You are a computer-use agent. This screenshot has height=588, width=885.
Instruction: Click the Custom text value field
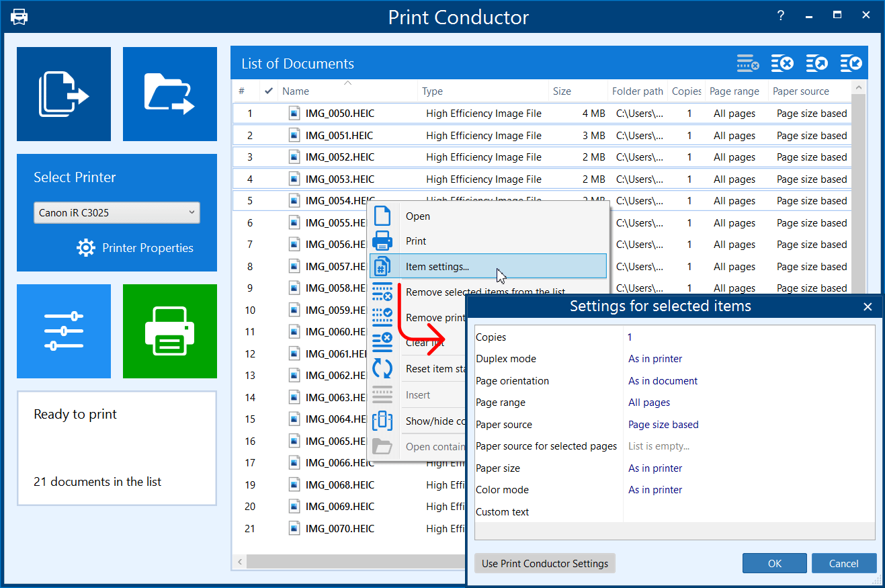[749, 511]
